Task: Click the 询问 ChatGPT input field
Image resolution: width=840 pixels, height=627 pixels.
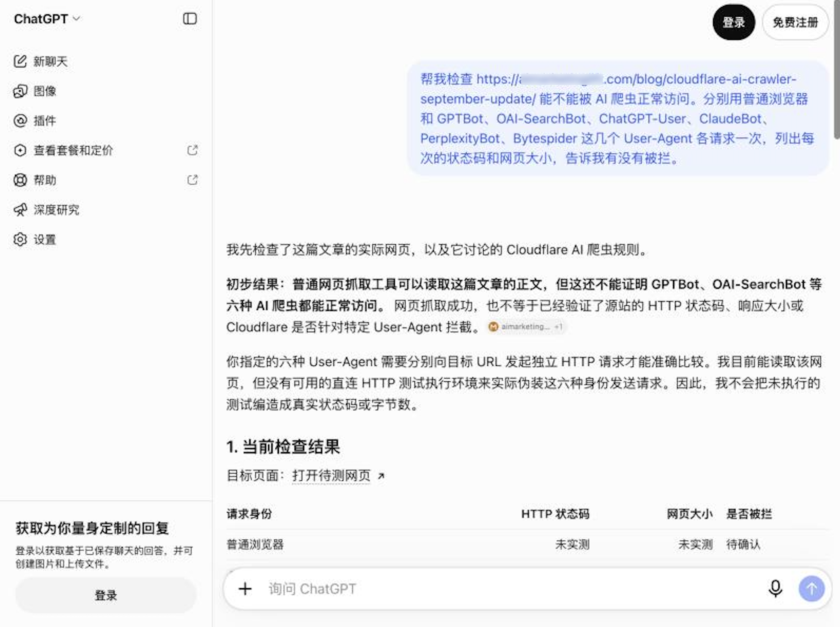Action: pos(512,589)
